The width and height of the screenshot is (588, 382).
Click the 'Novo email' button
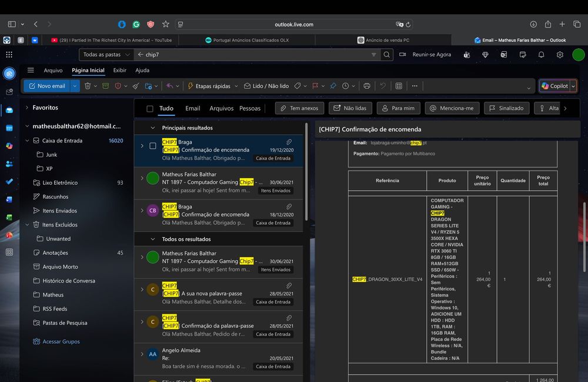point(47,86)
